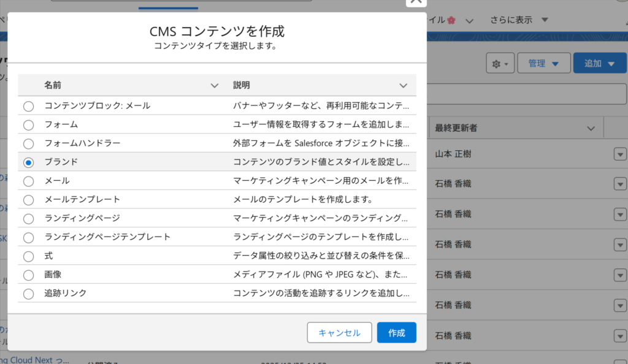This screenshot has width=628, height=364.
Task: Click the 山本 正樹 cell
Action: [453, 154]
